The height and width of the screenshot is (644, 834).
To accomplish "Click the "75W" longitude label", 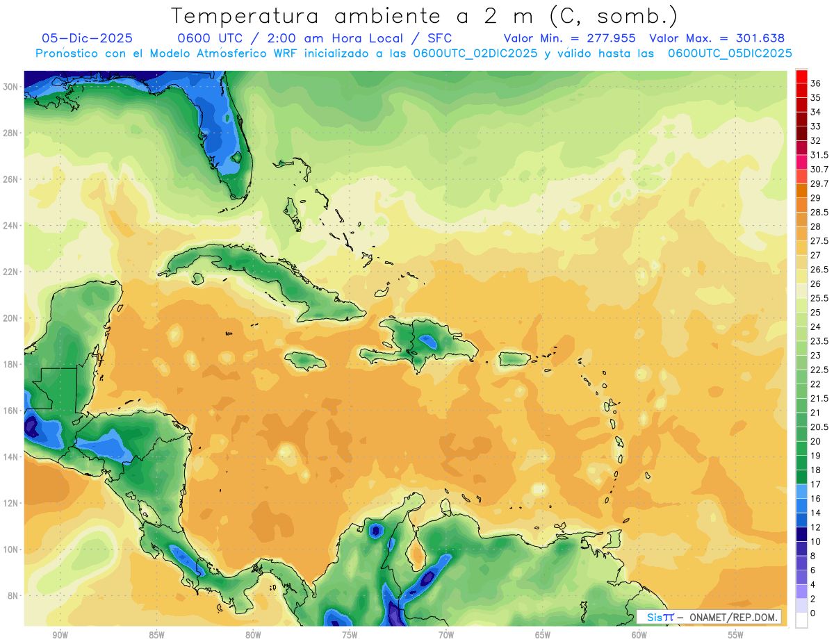I will (350, 635).
